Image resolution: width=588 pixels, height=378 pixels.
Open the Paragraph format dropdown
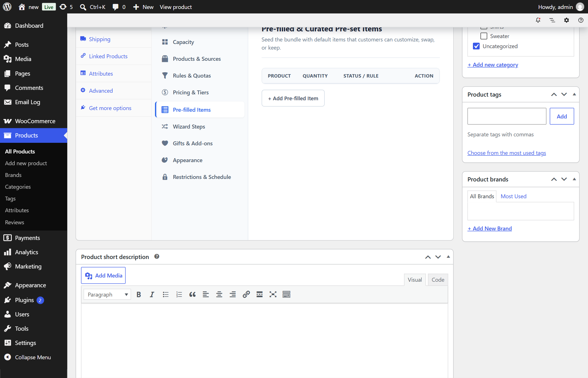point(107,295)
